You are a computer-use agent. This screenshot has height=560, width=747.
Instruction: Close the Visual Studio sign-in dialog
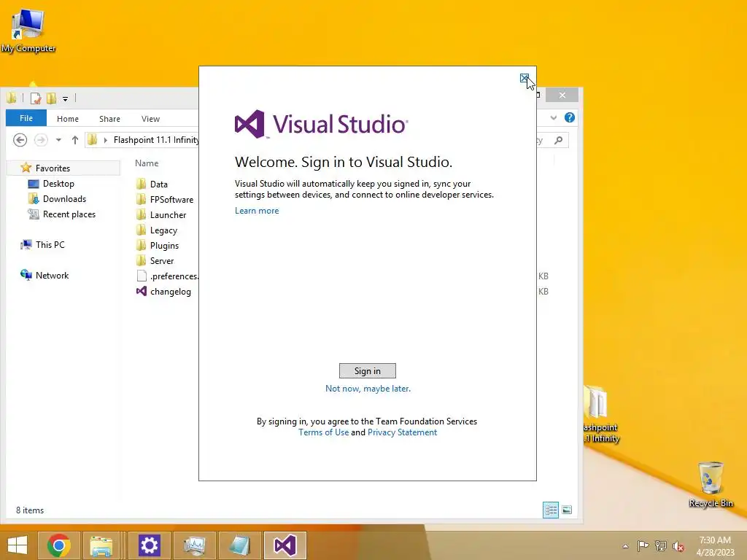click(x=524, y=78)
